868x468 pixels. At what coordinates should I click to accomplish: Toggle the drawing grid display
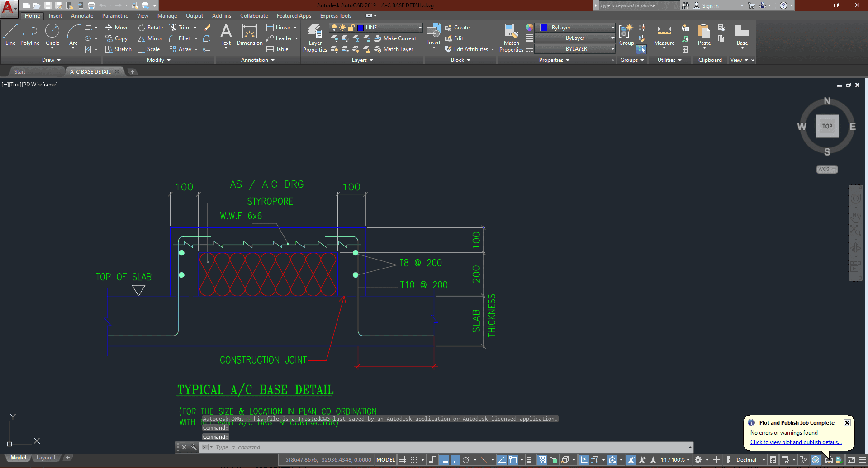click(403, 460)
